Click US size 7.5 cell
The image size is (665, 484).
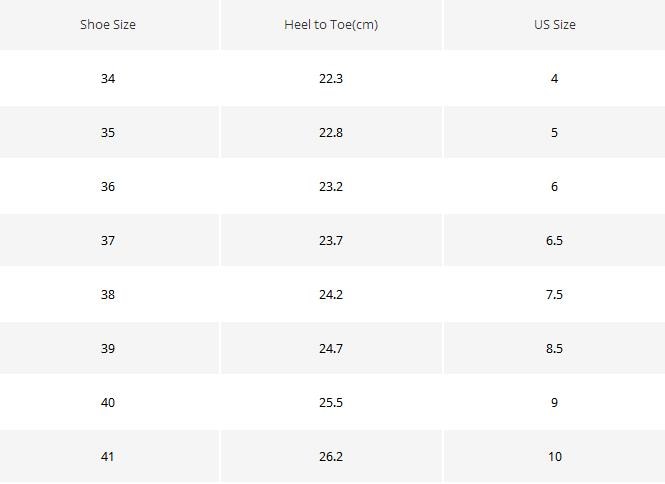coord(554,294)
